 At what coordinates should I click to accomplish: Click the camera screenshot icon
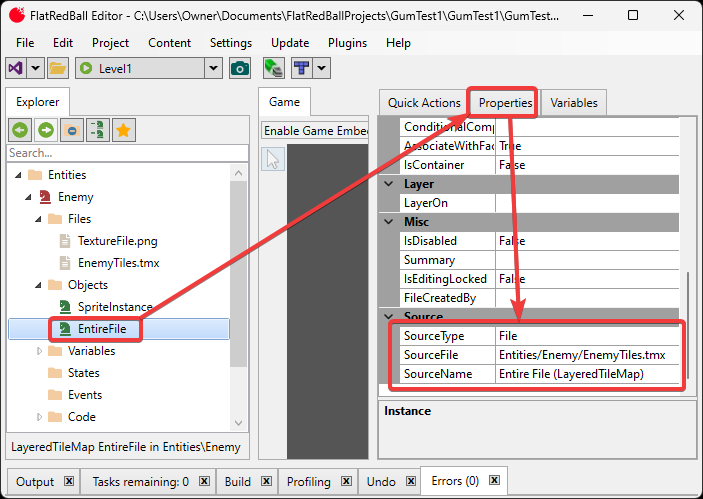[240, 68]
